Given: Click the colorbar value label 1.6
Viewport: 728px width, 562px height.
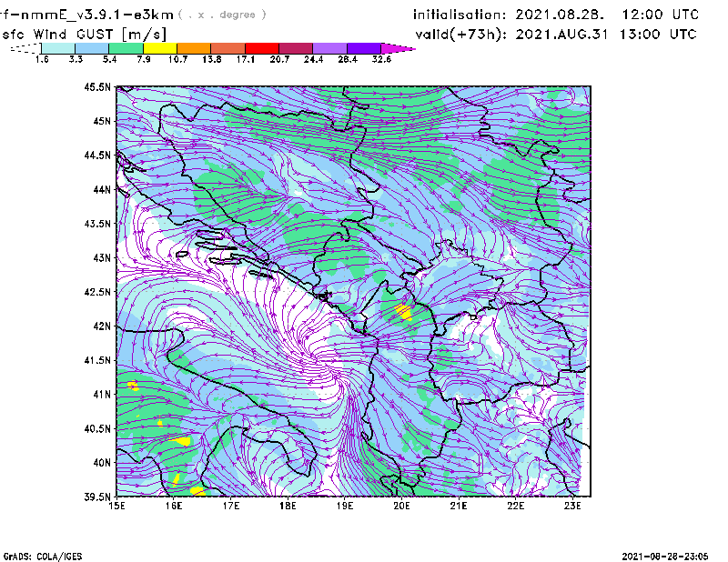Looking at the screenshot, I should pos(42,59).
